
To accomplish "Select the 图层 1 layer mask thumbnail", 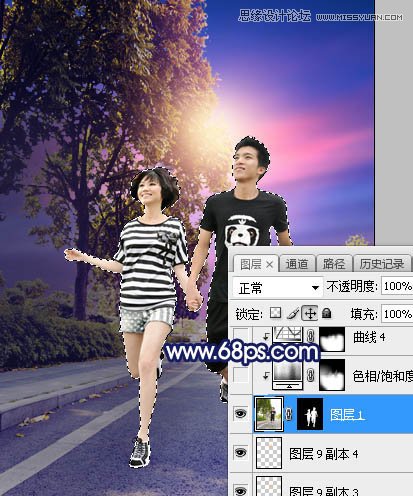I will coord(310,414).
